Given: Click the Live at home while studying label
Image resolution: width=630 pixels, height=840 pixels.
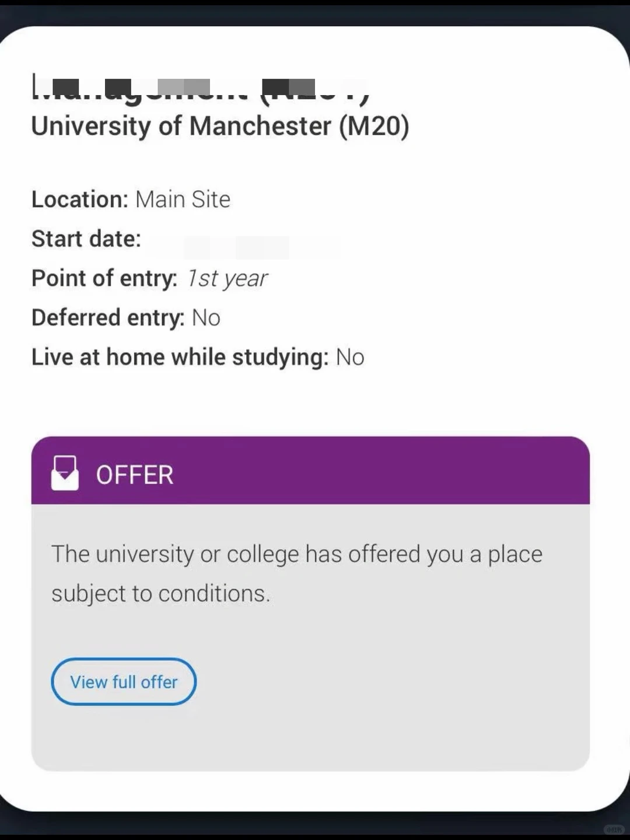Looking at the screenshot, I should (x=180, y=357).
